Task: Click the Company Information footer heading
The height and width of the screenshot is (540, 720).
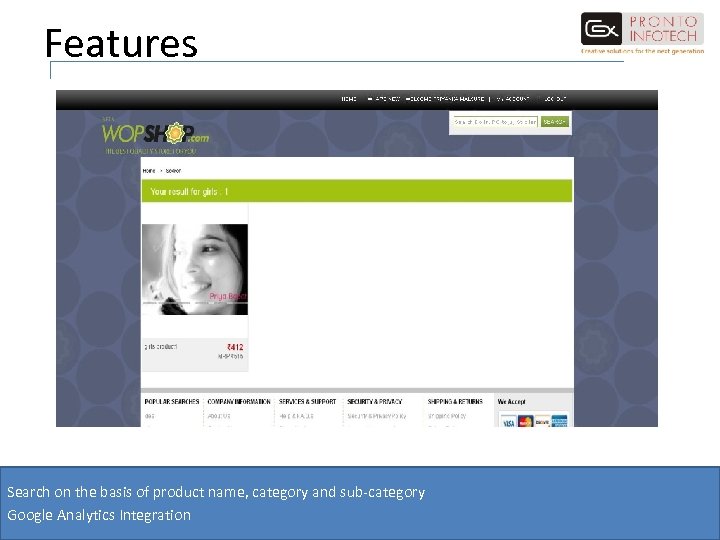Action: coord(239,401)
